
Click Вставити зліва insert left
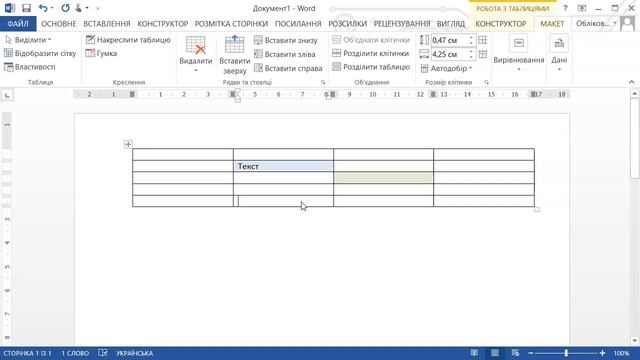click(x=284, y=54)
